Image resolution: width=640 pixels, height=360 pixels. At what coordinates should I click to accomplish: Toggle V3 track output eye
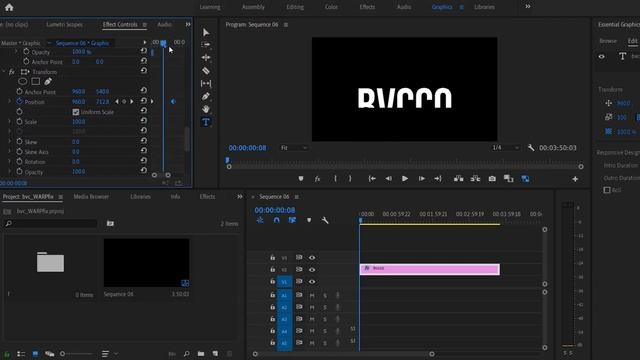(x=312, y=258)
